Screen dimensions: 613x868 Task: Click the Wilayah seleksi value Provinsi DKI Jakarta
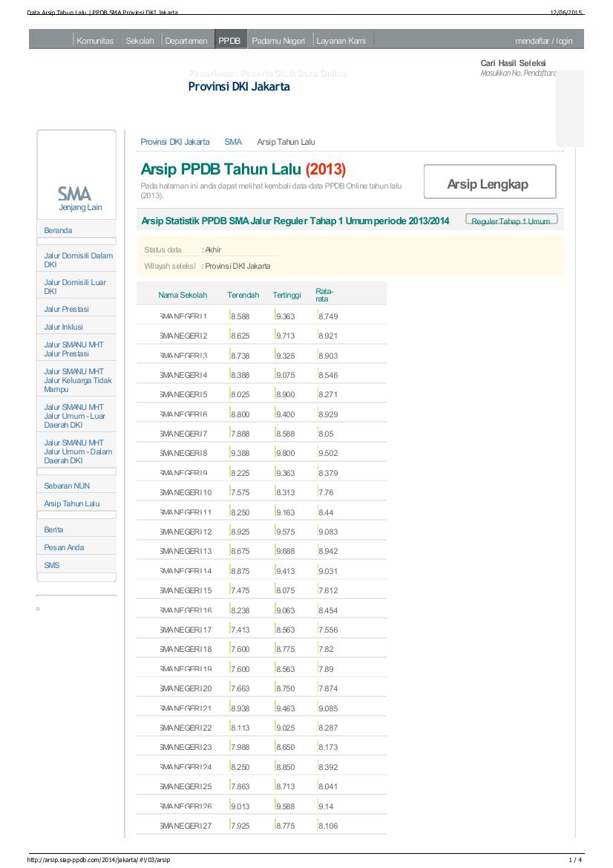pos(238,267)
